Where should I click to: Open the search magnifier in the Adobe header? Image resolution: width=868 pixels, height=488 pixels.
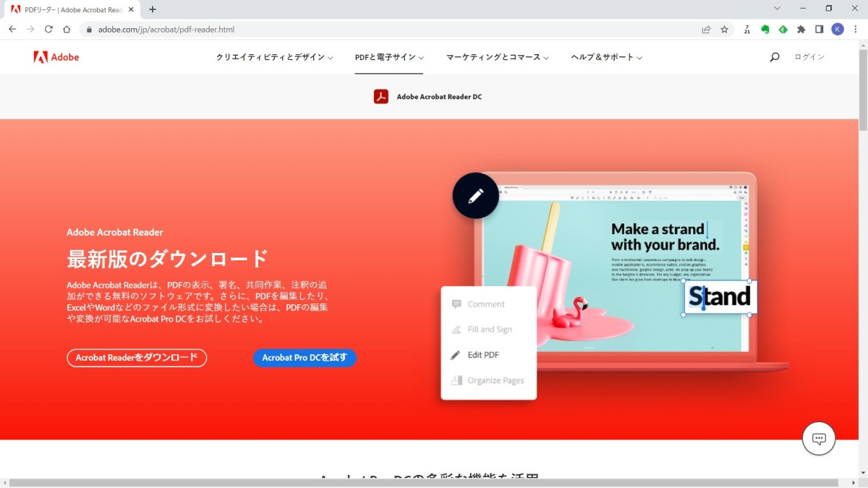point(775,57)
